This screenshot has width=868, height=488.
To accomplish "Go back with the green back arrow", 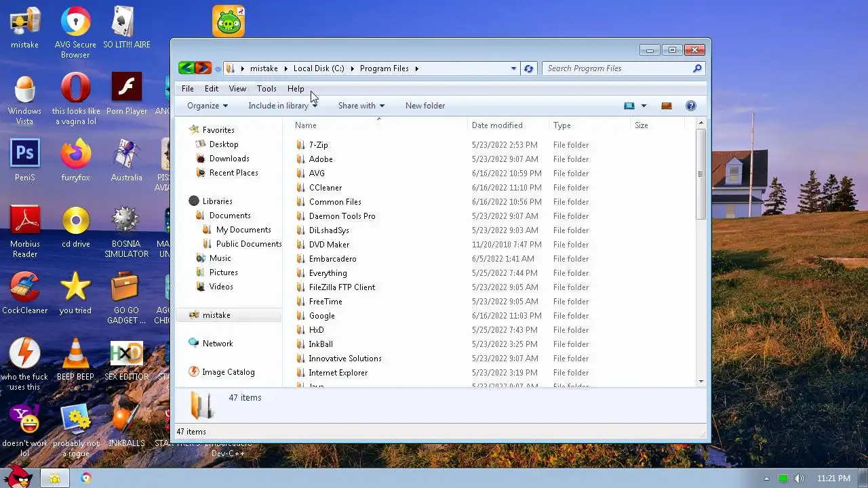I will pyautogui.click(x=186, y=68).
